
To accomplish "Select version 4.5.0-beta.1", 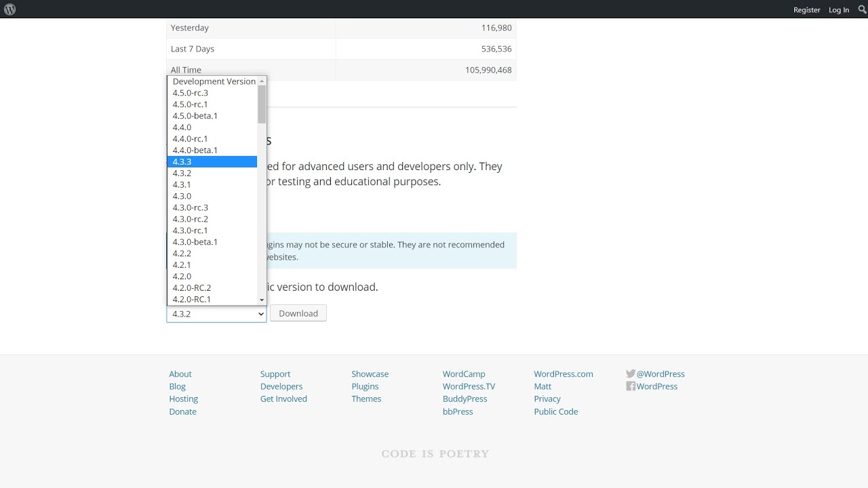I will pyautogui.click(x=212, y=116).
